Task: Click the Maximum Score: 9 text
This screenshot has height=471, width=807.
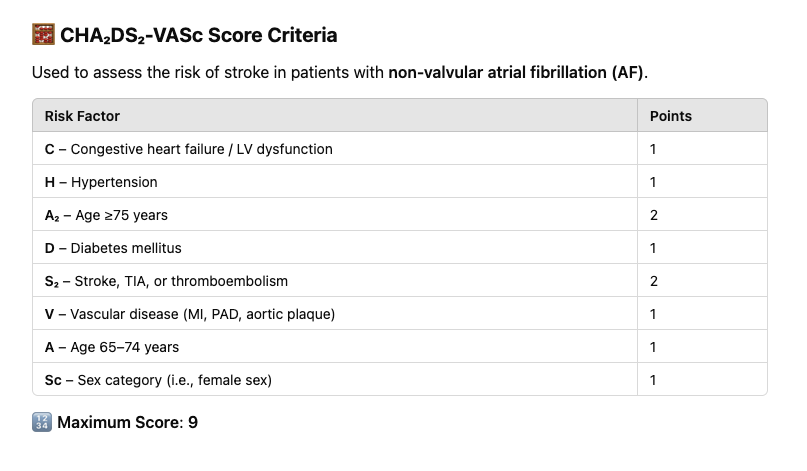Action: [128, 422]
